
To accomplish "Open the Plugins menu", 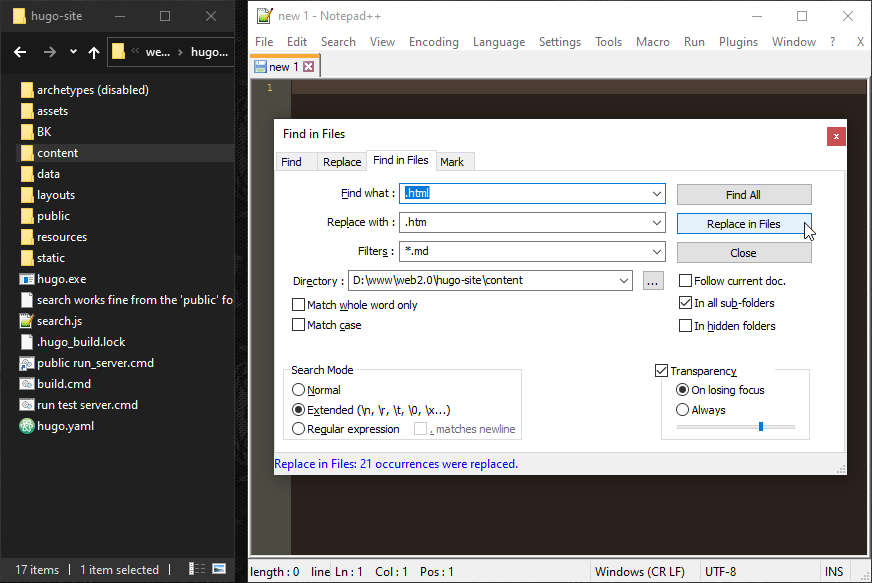I will click(738, 42).
